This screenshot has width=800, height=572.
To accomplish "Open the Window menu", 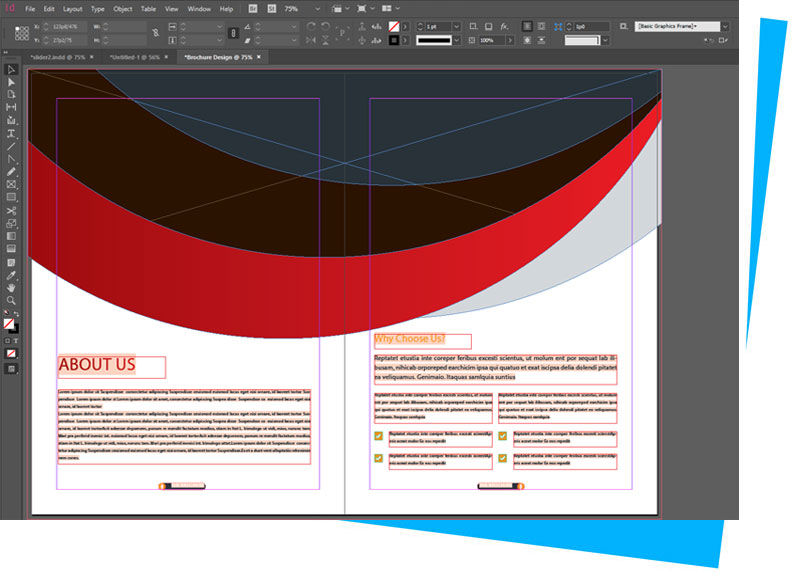I will 199,9.
